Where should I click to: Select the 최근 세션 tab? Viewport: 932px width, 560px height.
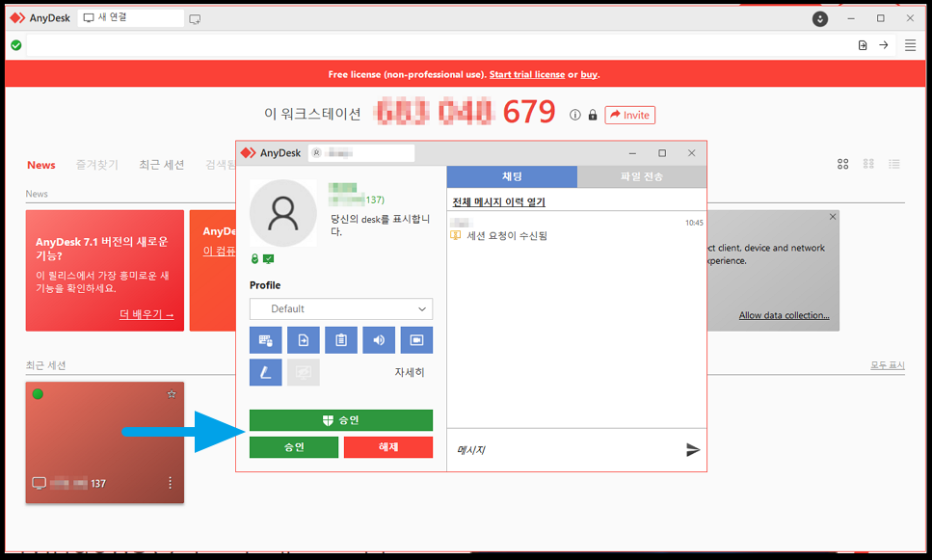[162, 165]
